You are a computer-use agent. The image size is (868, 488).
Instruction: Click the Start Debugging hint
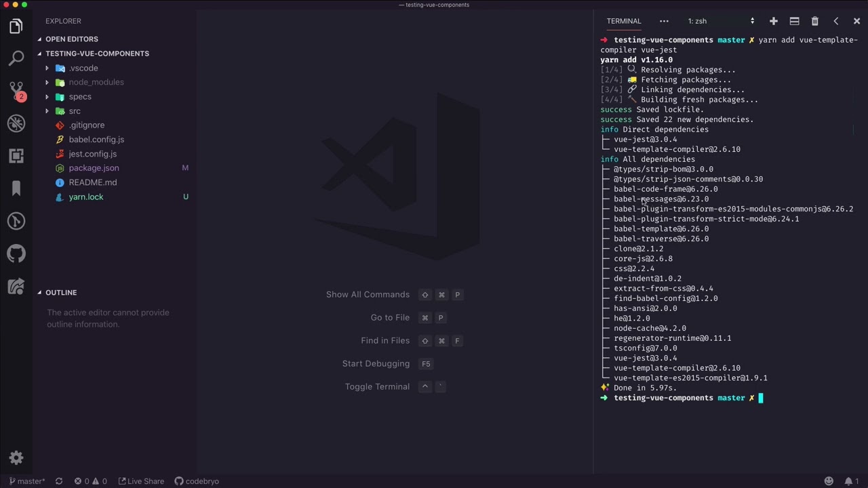[376, 364]
